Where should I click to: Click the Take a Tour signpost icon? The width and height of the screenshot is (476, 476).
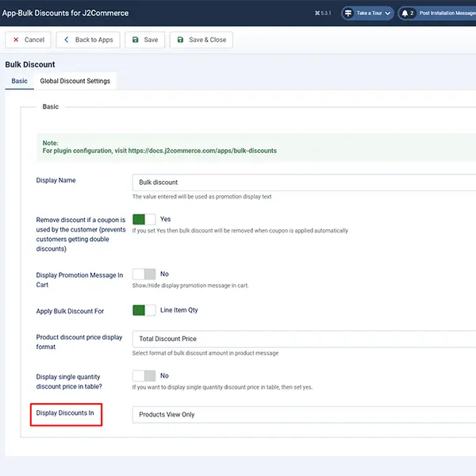(348, 13)
